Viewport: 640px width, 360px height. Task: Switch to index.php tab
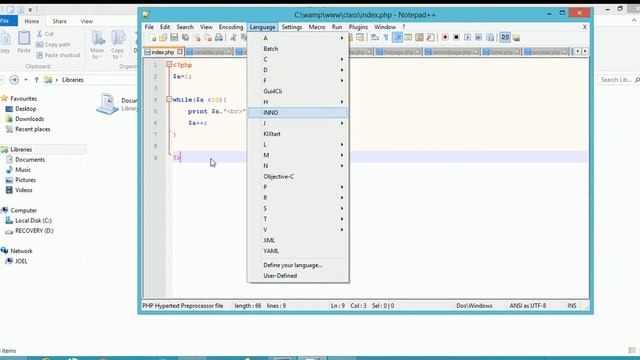pos(162,52)
